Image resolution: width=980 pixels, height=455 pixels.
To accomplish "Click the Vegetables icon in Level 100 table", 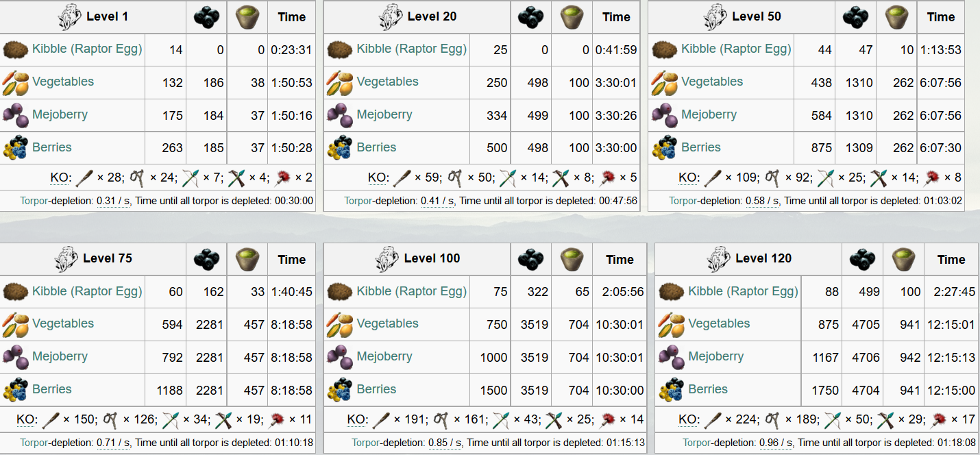I will tap(340, 324).
